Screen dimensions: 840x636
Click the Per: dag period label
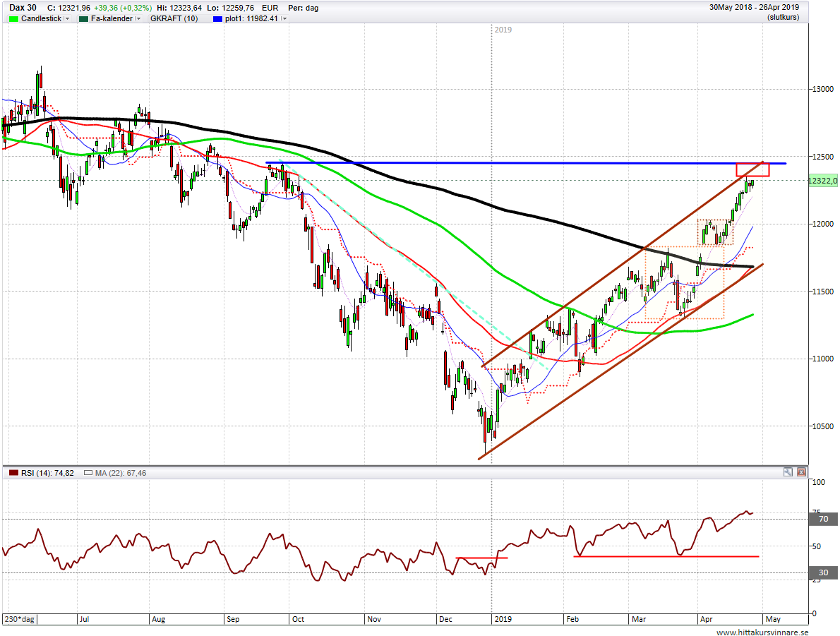[304, 8]
